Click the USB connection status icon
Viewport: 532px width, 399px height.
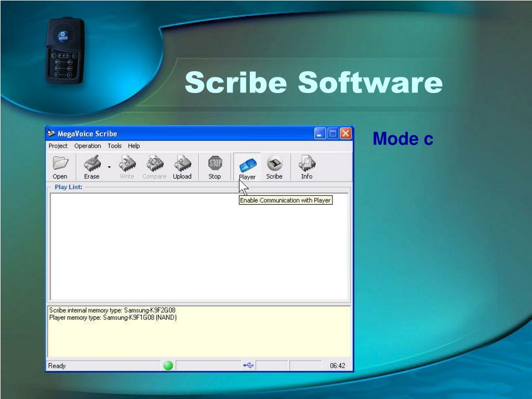(248, 365)
